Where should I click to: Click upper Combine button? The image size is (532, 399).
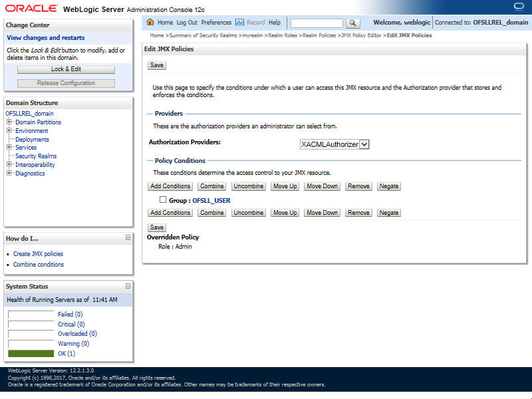211,186
